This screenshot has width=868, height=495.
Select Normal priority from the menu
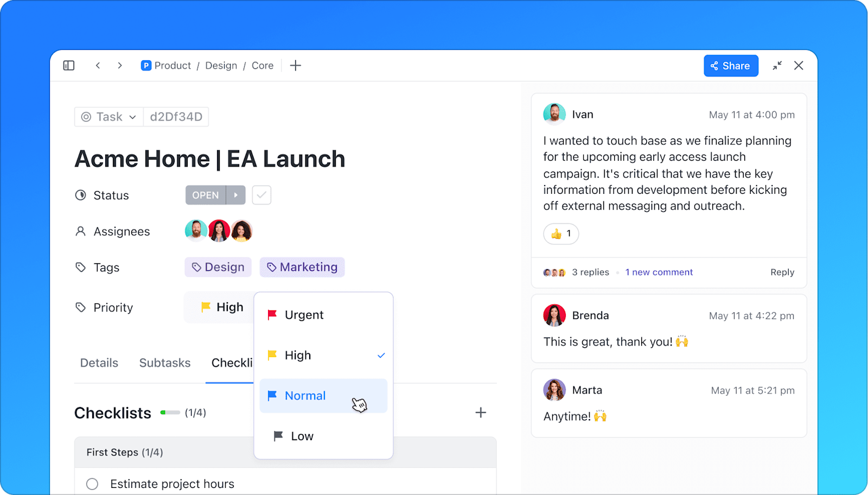pos(305,396)
